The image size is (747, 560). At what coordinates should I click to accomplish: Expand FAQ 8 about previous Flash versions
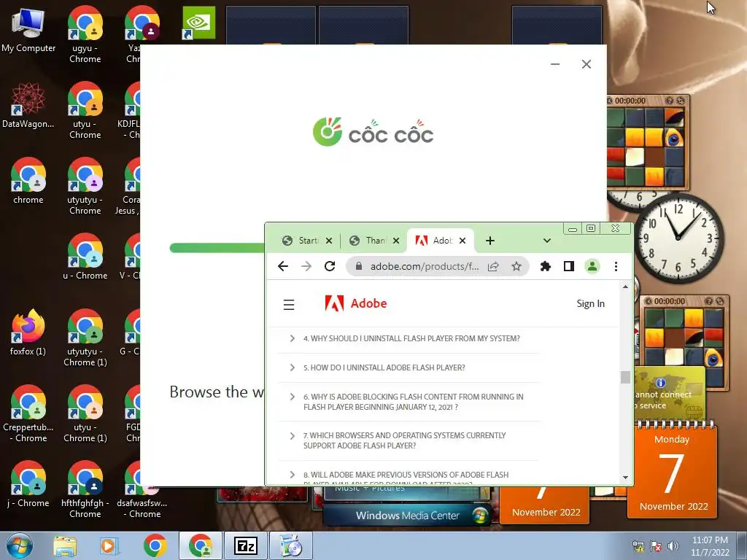click(409, 475)
